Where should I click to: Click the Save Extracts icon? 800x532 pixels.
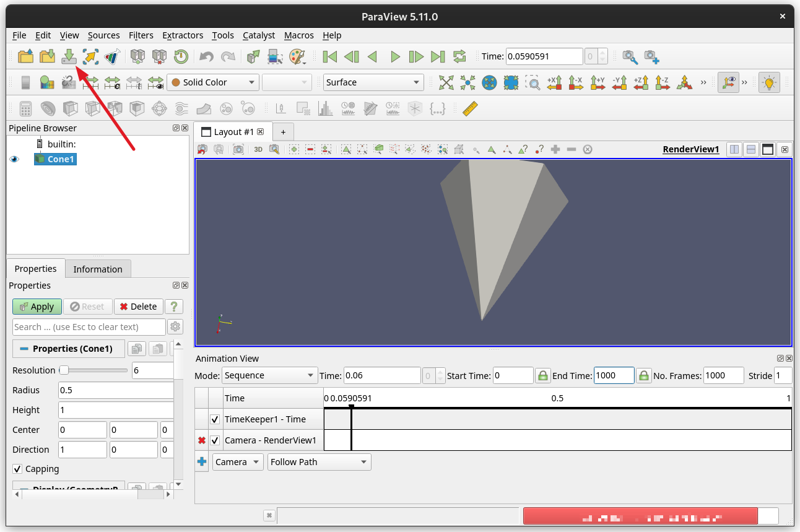coord(90,57)
